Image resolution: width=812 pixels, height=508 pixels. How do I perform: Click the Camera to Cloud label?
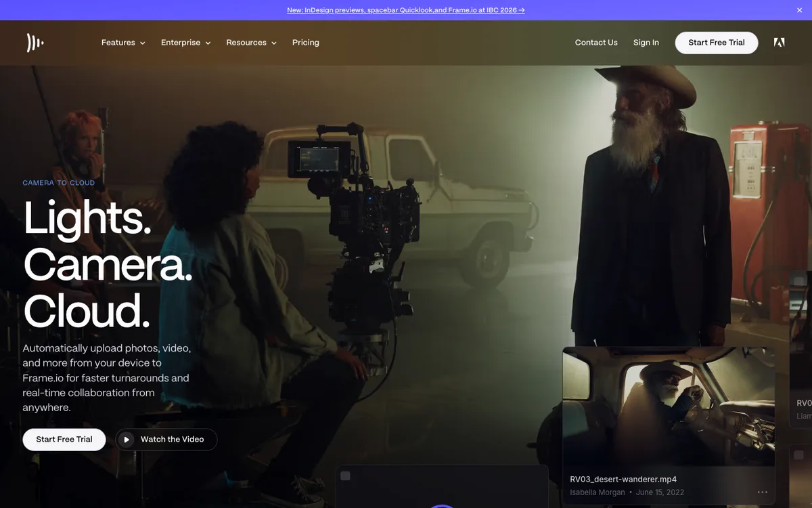tap(59, 183)
